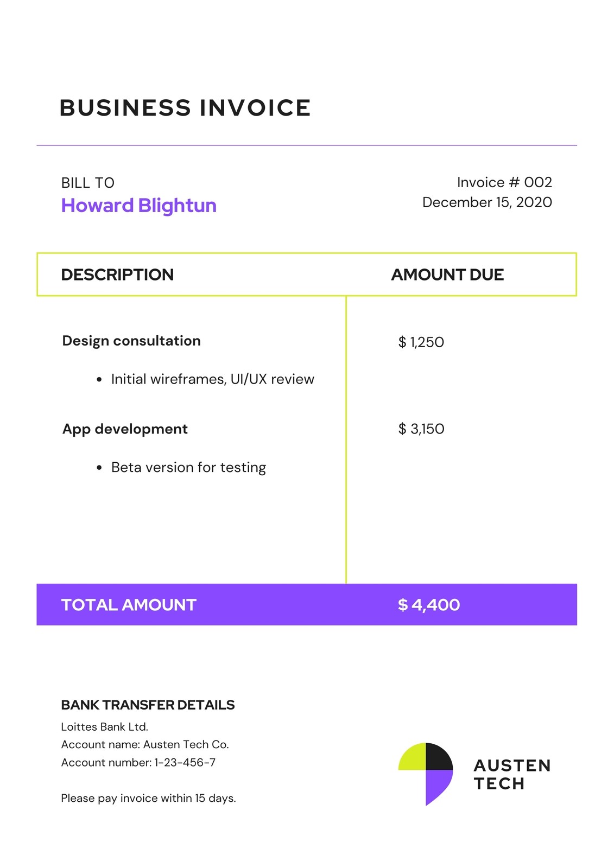This screenshot has height=868, width=614.
Task: Click the DESCRIPTION column header
Action: click(x=117, y=275)
